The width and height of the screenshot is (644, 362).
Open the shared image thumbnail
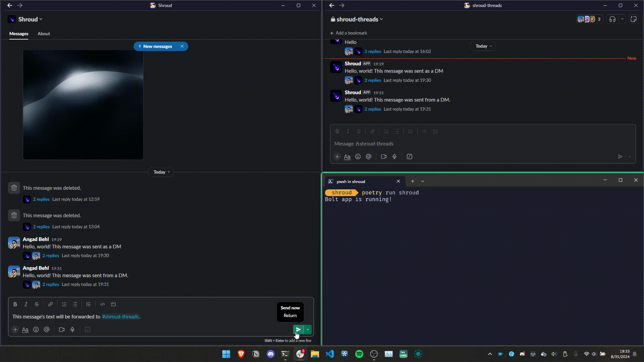coord(83,105)
